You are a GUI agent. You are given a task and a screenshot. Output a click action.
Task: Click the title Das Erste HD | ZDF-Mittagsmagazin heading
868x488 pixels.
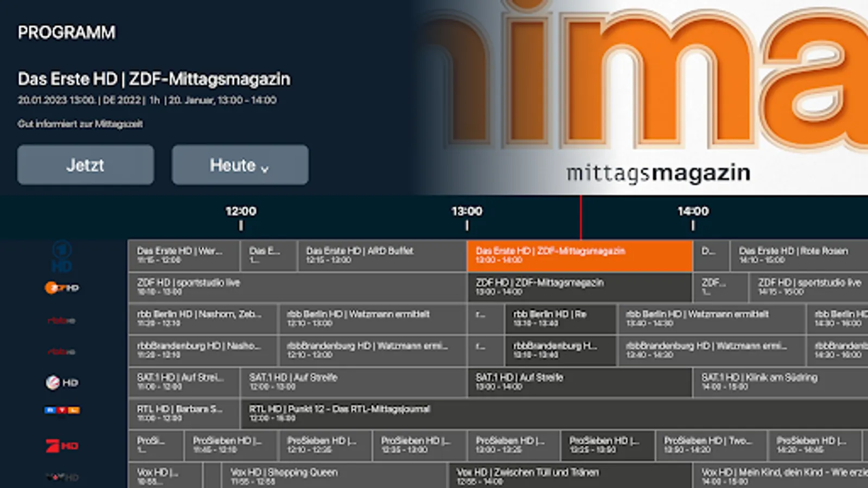click(154, 79)
